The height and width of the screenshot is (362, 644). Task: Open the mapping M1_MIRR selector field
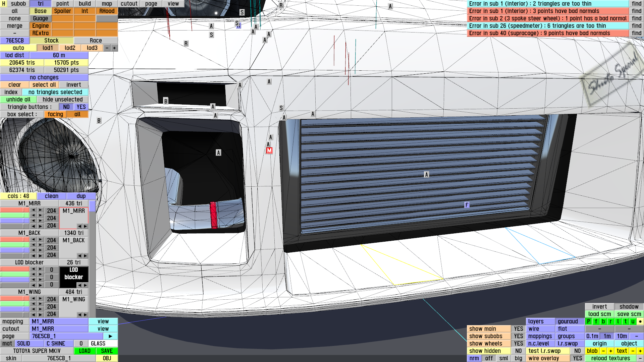pyautogui.click(x=59, y=321)
